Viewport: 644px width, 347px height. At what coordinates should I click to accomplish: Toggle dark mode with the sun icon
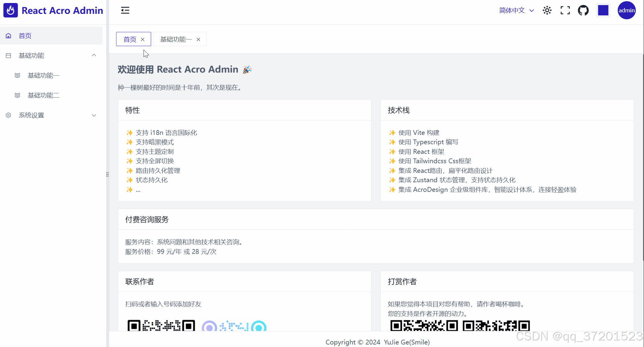(547, 10)
